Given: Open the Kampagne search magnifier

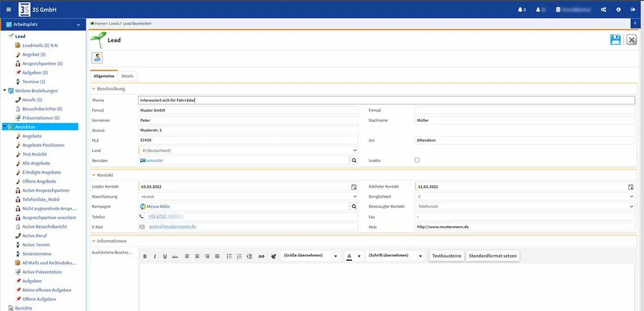Looking at the screenshot, I should [x=354, y=206].
